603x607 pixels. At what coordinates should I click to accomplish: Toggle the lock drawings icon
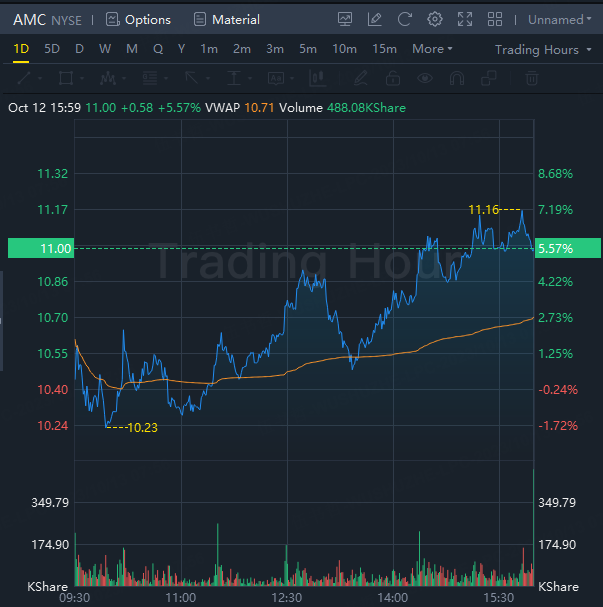393,78
